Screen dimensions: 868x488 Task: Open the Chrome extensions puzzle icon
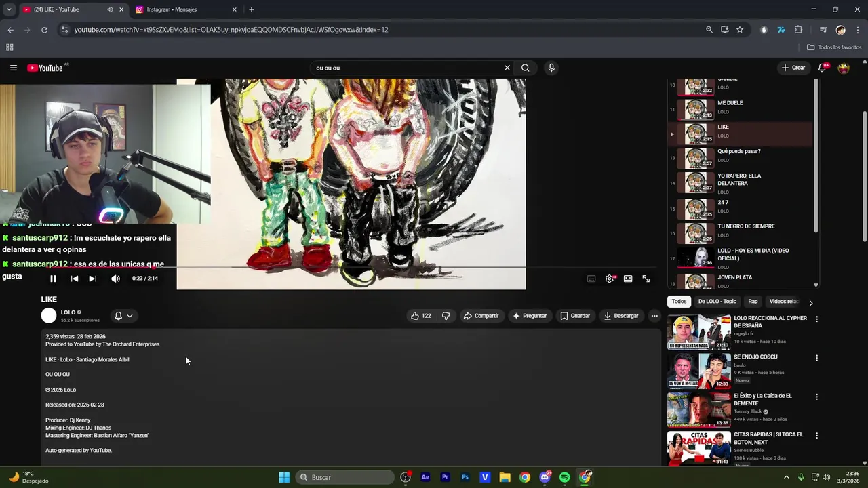(798, 30)
